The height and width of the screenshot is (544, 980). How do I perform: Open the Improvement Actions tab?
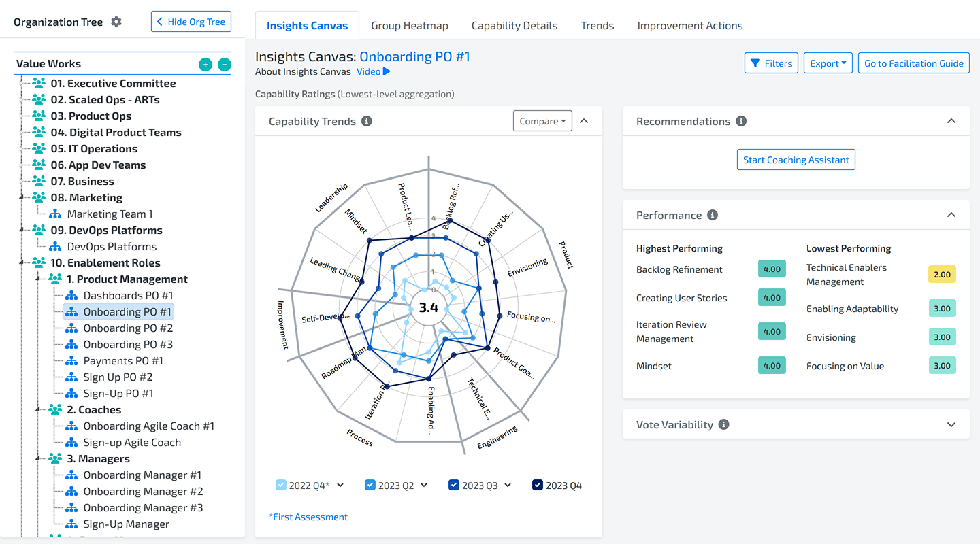pyautogui.click(x=689, y=26)
